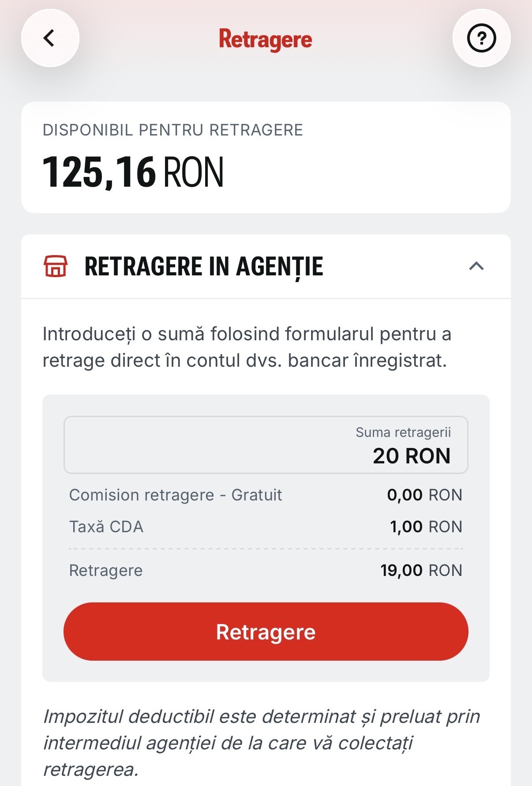
Task: Open help via question mark icon
Action: click(x=481, y=38)
